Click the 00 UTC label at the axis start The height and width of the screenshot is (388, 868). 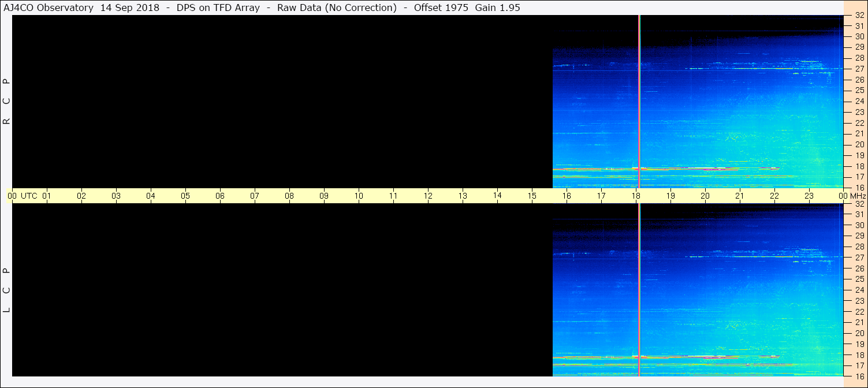click(x=23, y=196)
